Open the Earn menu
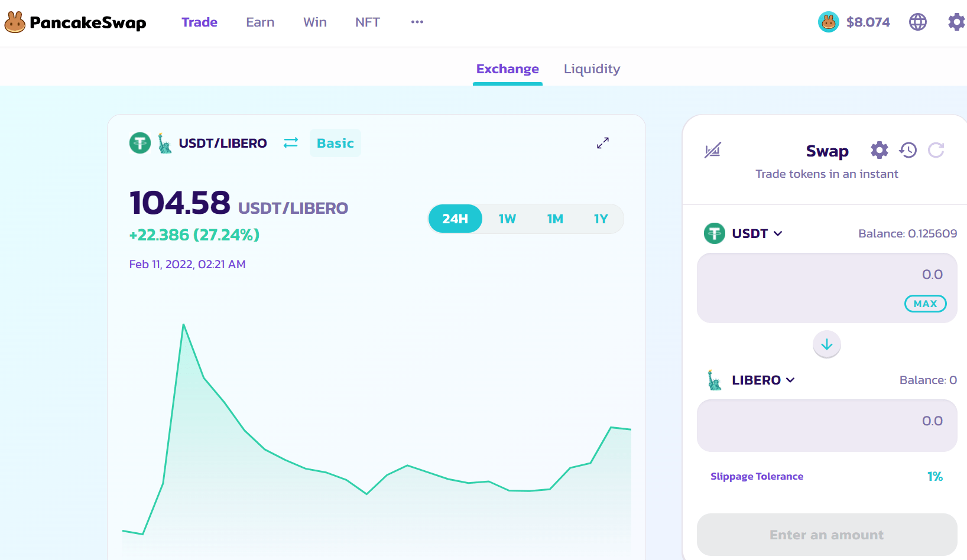 [260, 22]
